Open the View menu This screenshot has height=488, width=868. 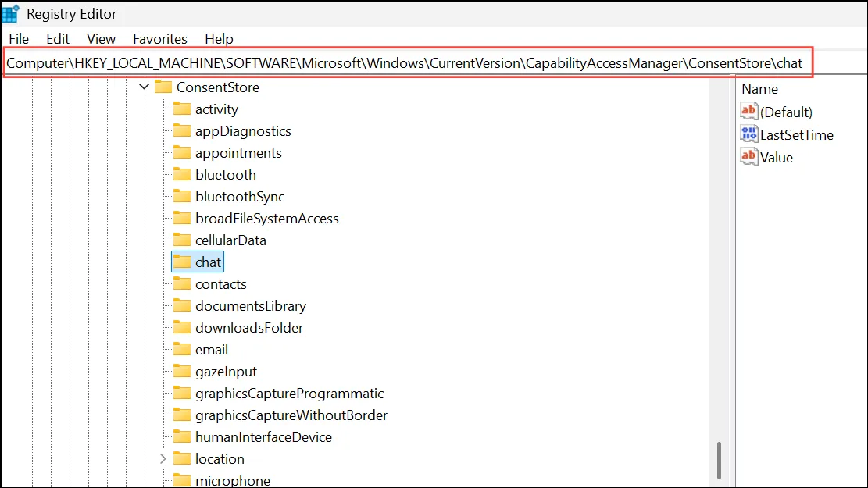point(101,39)
